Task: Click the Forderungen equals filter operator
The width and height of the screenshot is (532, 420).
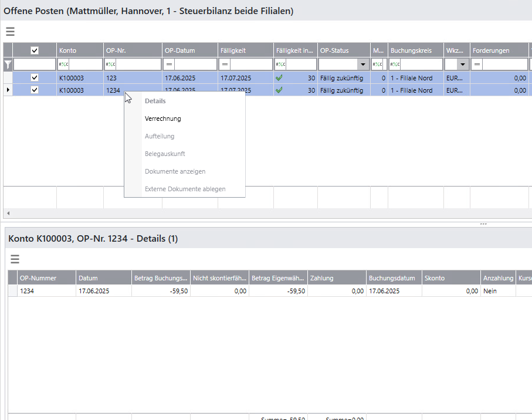Action: tap(477, 65)
